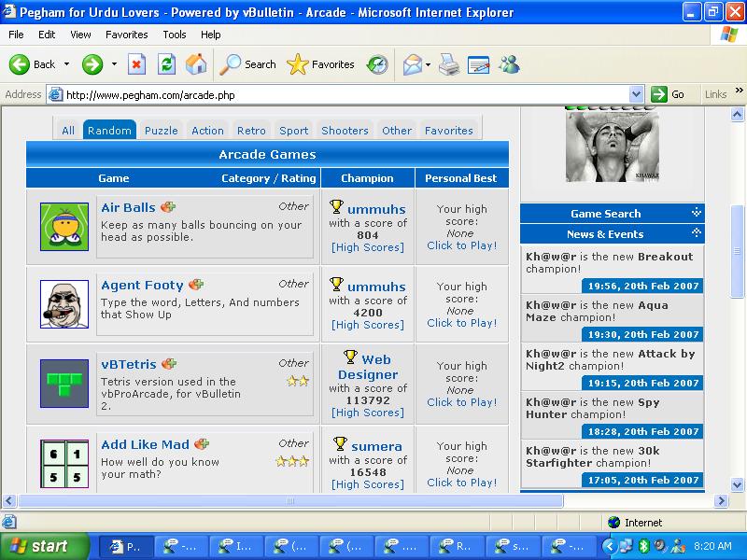747x560 pixels.
Task: Open the Favorites arcade category tab
Action: pos(449,131)
